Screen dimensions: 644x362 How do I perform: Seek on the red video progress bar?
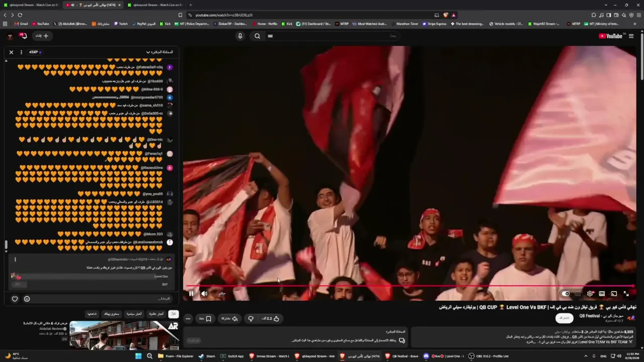click(x=409, y=286)
